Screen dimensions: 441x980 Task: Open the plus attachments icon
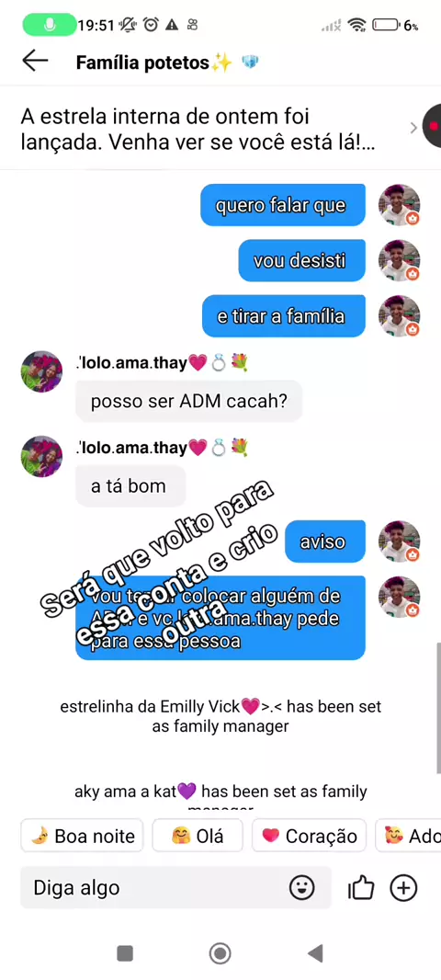click(x=403, y=887)
